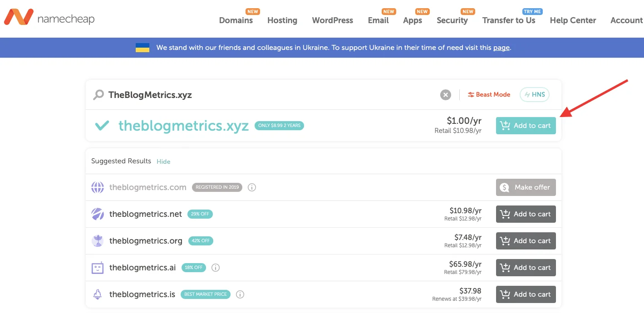This screenshot has height=313, width=644.
Task: Click the 'Suggested Results' heading
Action: pos(121,161)
